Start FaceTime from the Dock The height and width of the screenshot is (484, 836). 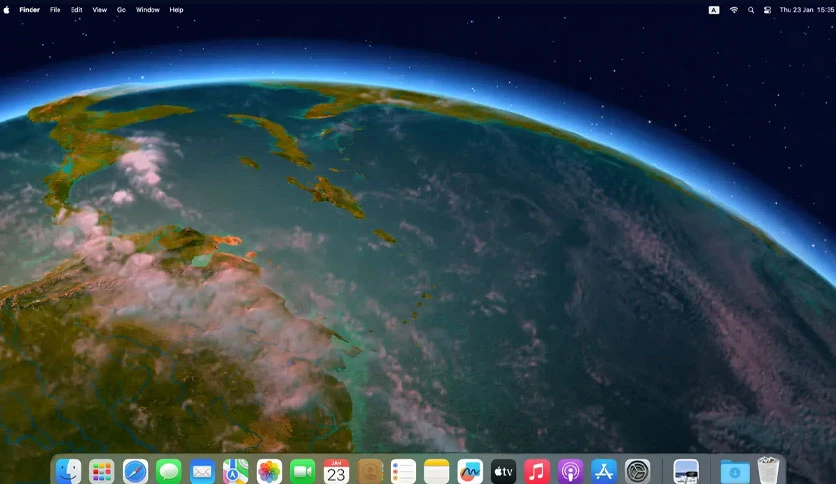coord(303,472)
